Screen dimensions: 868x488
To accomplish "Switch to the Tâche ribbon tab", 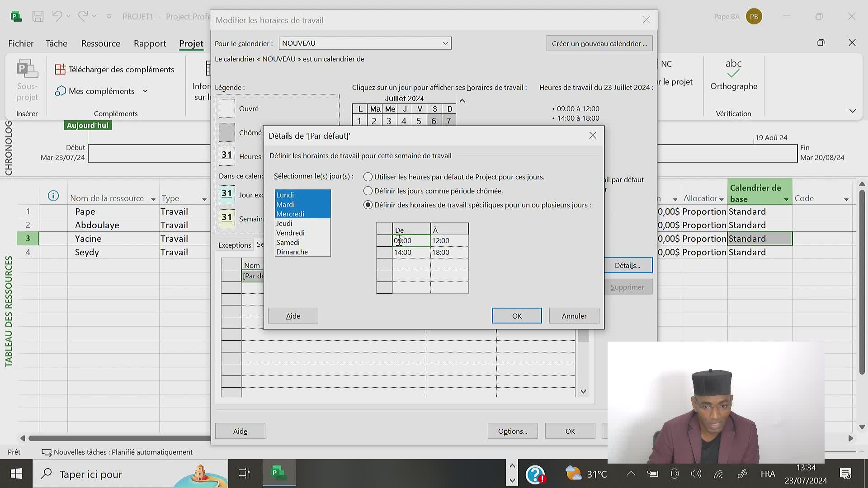I will click(57, 43).
